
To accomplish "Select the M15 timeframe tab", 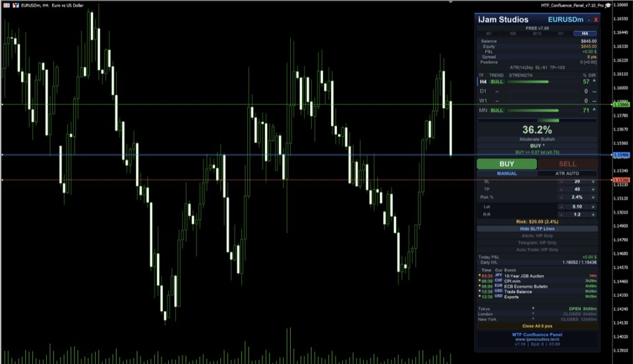I will tap(537, 34).
